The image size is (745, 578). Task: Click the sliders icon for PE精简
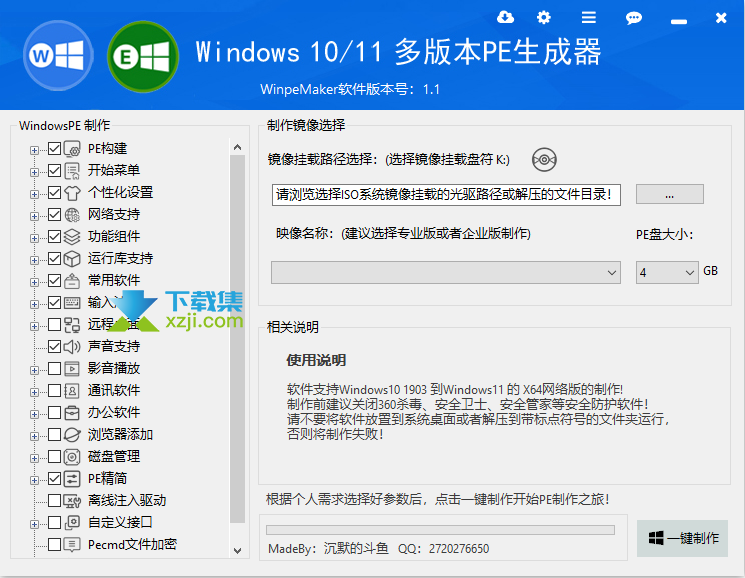[72, 478]
